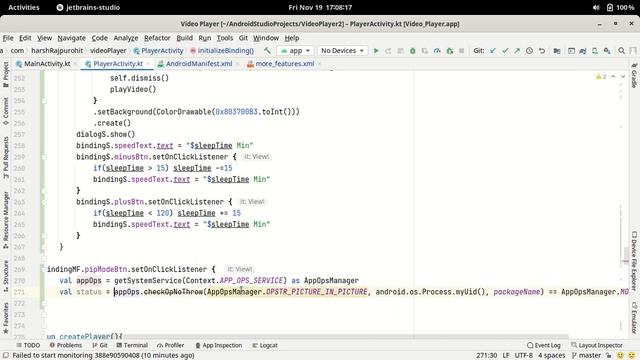Open the Gradle side panel
Image resolution: width=640 pixels, height=360 pixels.
coord(634,76)
